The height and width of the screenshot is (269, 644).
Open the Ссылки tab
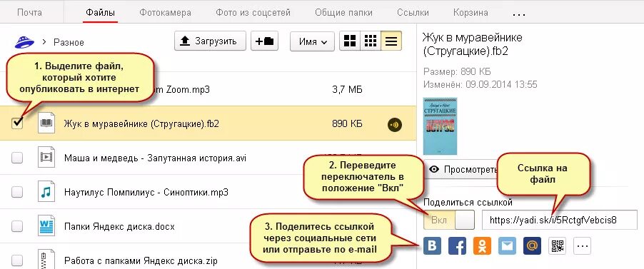coord(413,12)
